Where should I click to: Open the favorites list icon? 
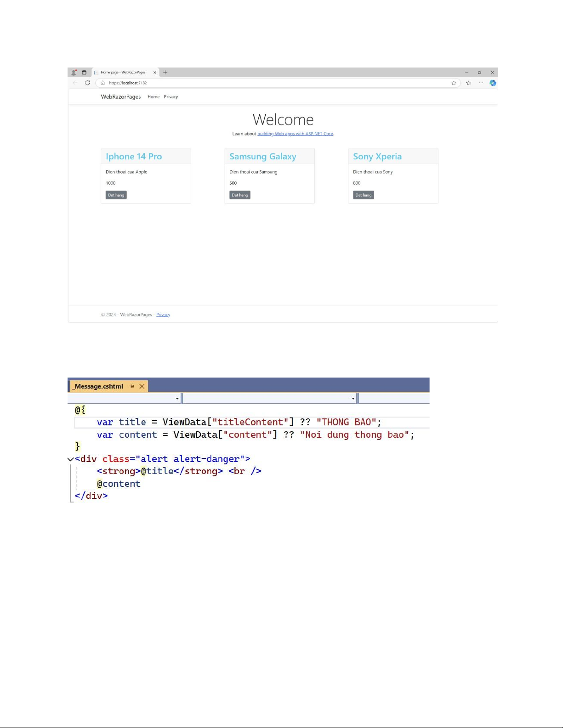pyautogui.click(x=468, y=83)
